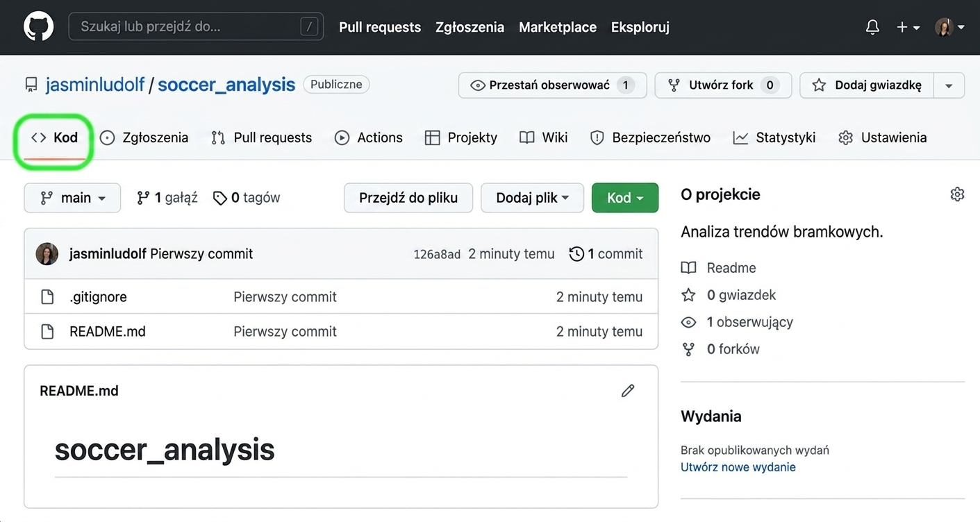Open .gitignore row's 'Pierwszy commit' message

(x=285, y=297)
